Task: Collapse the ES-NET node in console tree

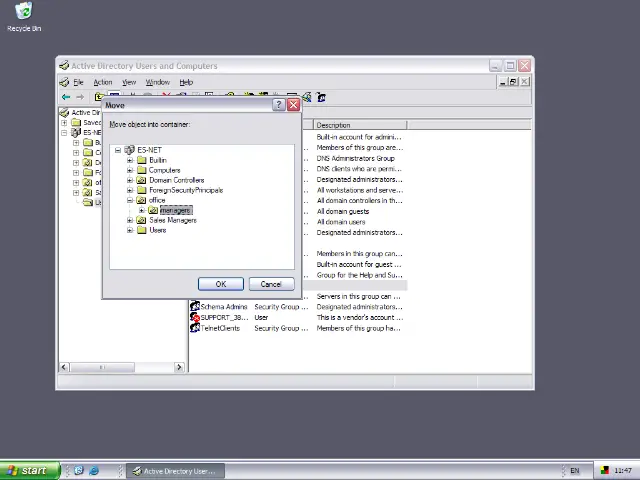Action: (64, 133)
